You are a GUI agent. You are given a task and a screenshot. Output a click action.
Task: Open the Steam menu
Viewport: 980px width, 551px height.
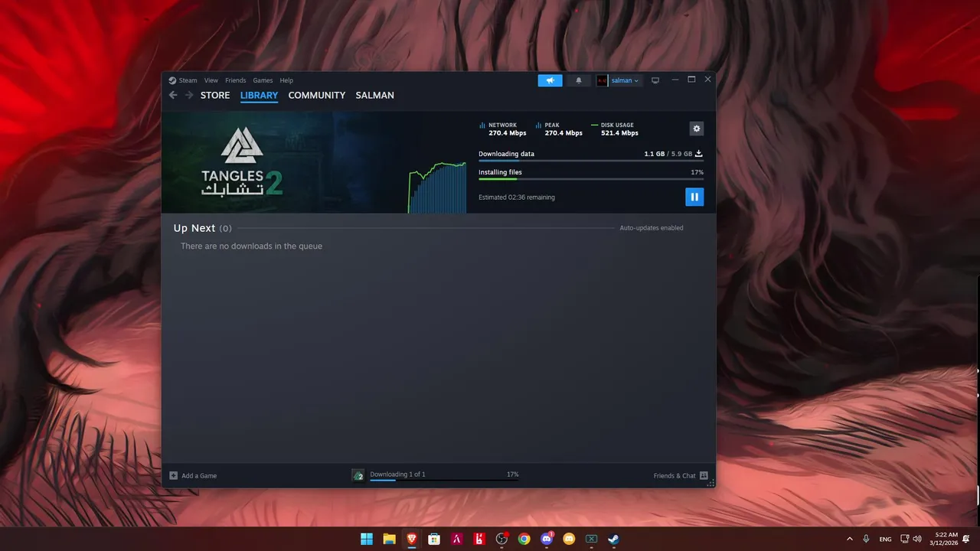pyautogui.click(x=188, y=80)
